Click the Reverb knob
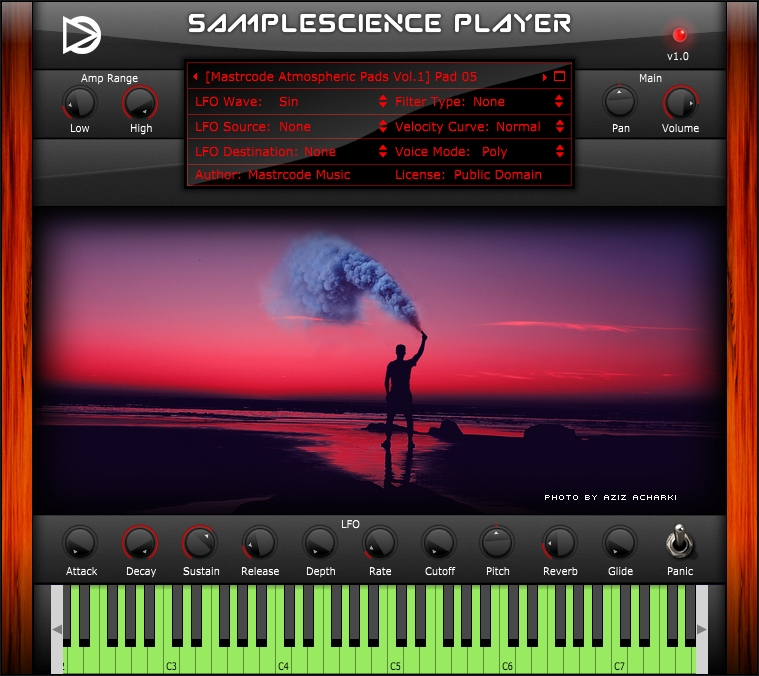The width and height of the screenshot is (759, 676). (x=560, y=543)
